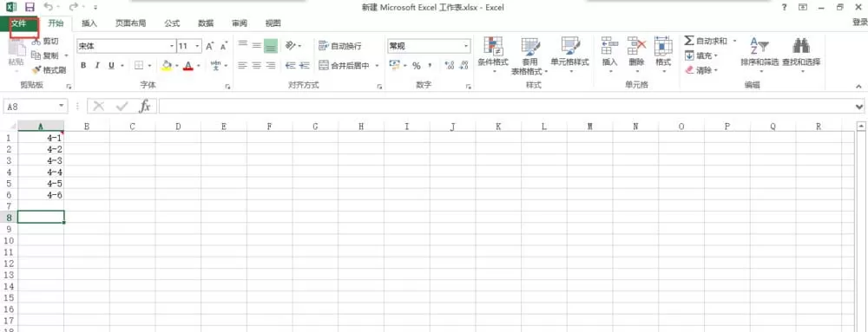The image size is (868, 332).
Task: Open 单元格样式 cell styles
Action: tap(569, 55)
